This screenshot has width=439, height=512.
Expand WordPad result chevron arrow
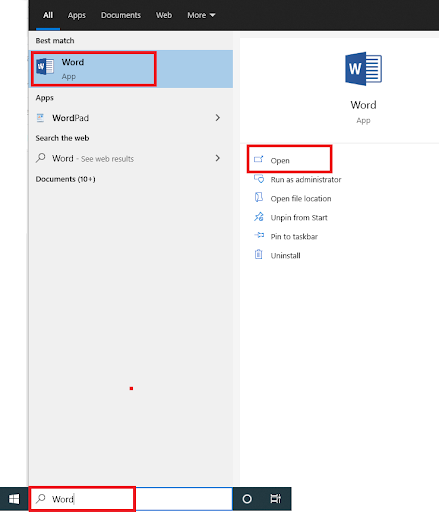[x=218, y=118]
